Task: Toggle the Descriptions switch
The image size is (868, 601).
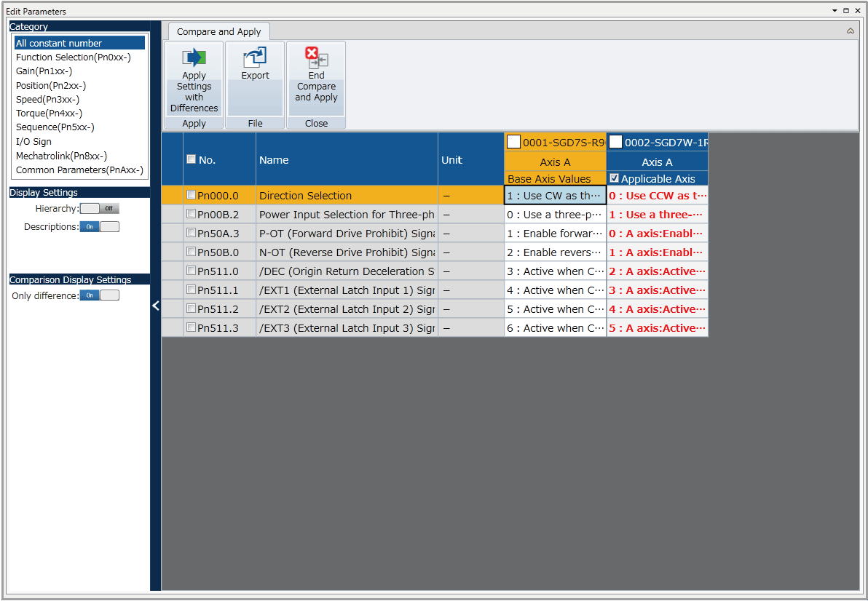Action: (99, 227)
